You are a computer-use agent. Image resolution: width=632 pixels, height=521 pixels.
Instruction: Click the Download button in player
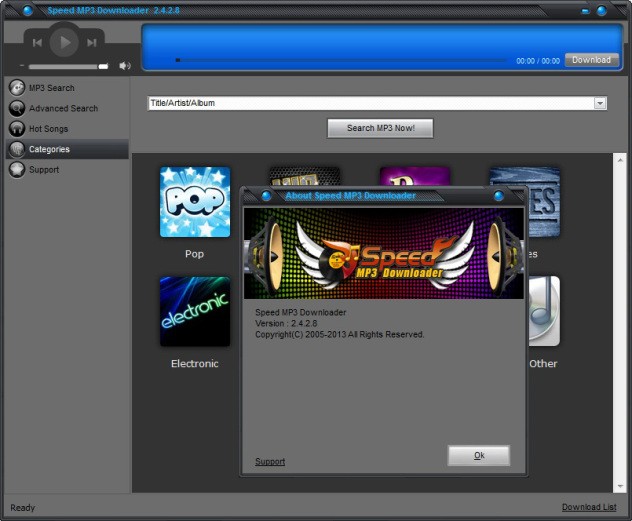pyautogui.click(x=592, y=60)
